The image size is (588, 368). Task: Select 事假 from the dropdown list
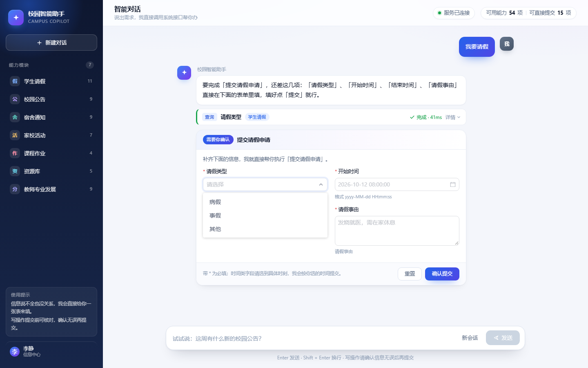point(265,215)
